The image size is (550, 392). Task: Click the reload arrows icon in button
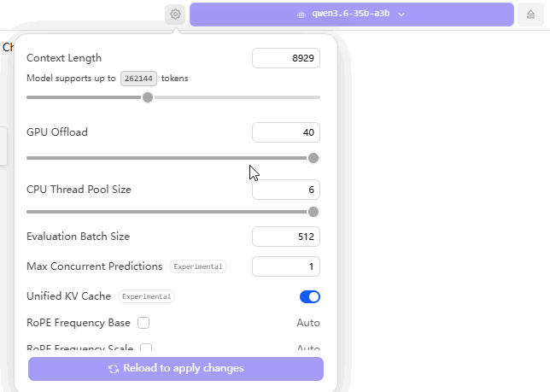coord(114,369)
